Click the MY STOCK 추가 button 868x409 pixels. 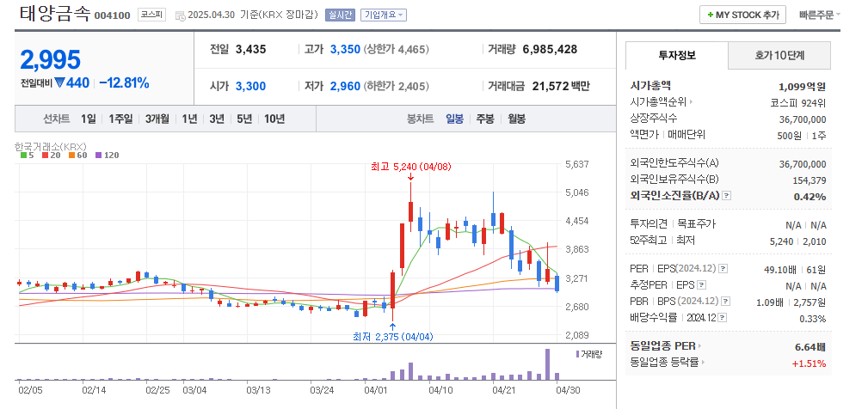pyautogui.click(x=742, y=15)
